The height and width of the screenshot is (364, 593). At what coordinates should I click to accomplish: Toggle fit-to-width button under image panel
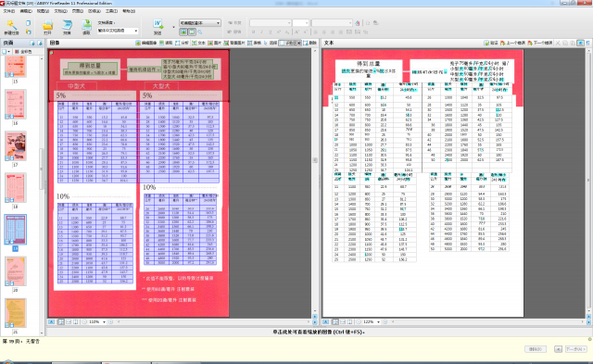[69, 322]
